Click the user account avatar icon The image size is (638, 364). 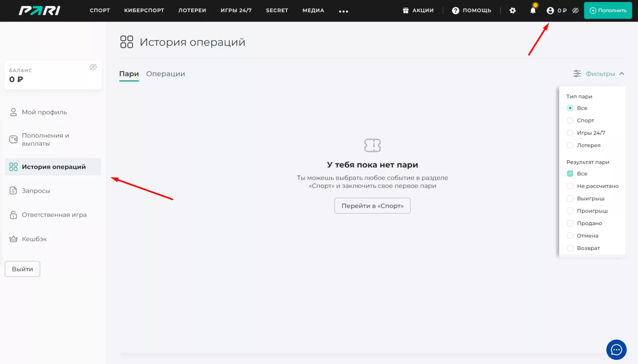[550, 11]
